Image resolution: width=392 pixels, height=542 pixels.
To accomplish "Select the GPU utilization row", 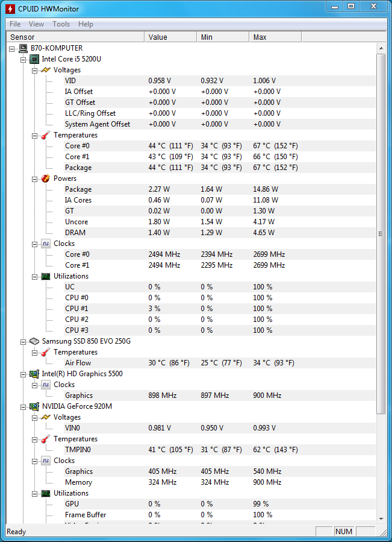I will click(220, 504).
